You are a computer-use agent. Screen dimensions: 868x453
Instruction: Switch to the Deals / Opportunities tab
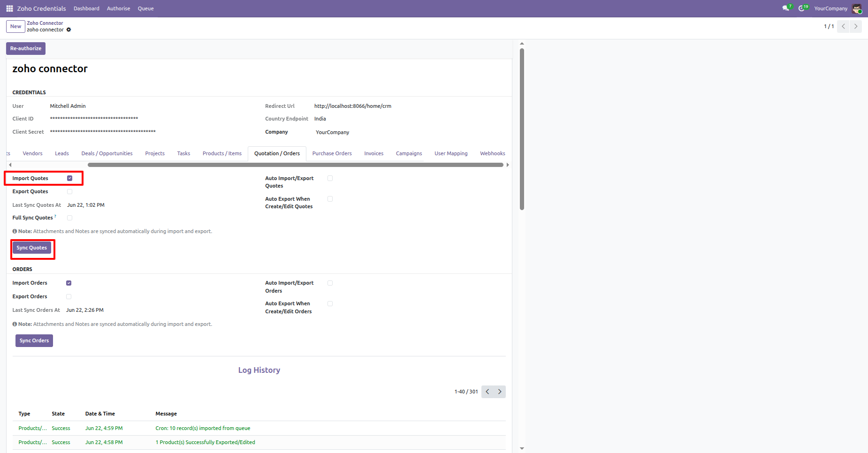[107, 153]
